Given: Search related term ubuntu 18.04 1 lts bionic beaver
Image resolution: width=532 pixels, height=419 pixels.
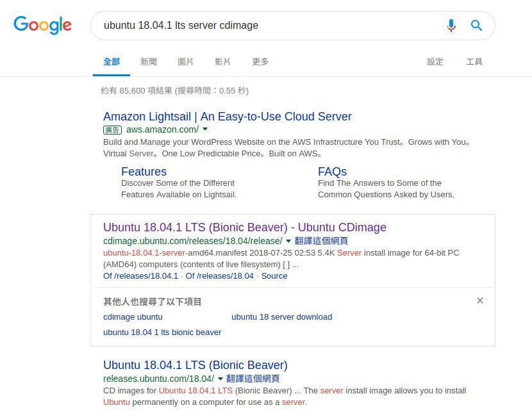Looking at the screenshot, I should pos(162,333).
